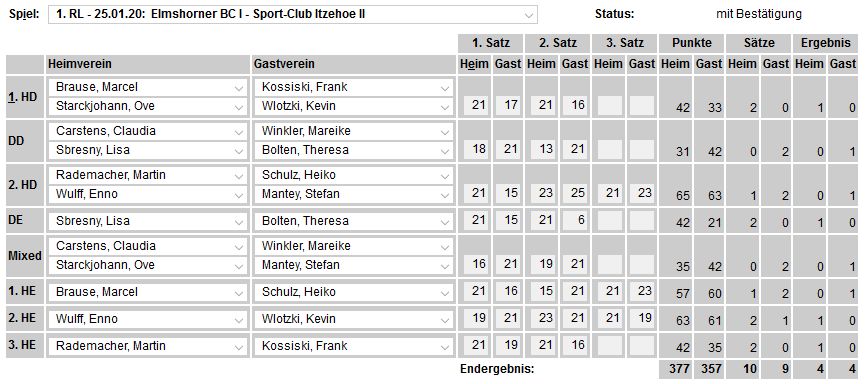
Task: Select the 3. HE first set Gast score field
Action: (508, 344)
